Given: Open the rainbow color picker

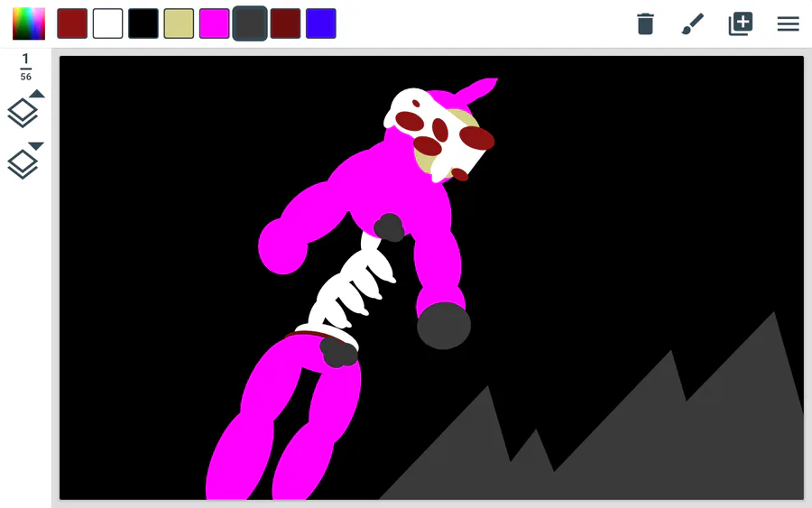Looking at the screenshot, I should pos(29,23).
